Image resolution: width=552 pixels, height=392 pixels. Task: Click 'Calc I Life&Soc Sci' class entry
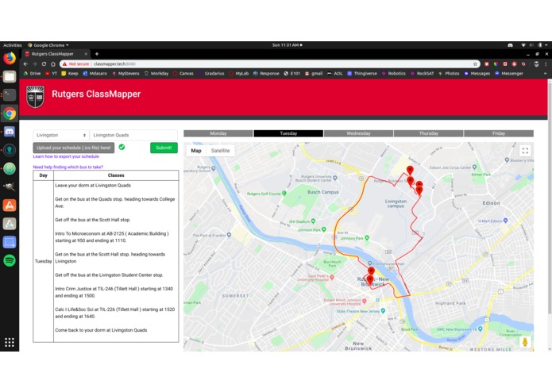114,313
